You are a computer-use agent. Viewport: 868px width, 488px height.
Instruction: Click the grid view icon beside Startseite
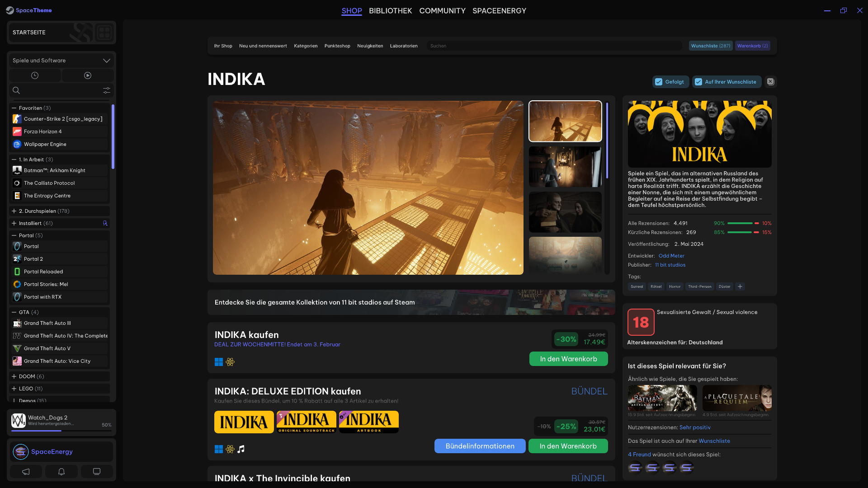click(x=104, y=33)
